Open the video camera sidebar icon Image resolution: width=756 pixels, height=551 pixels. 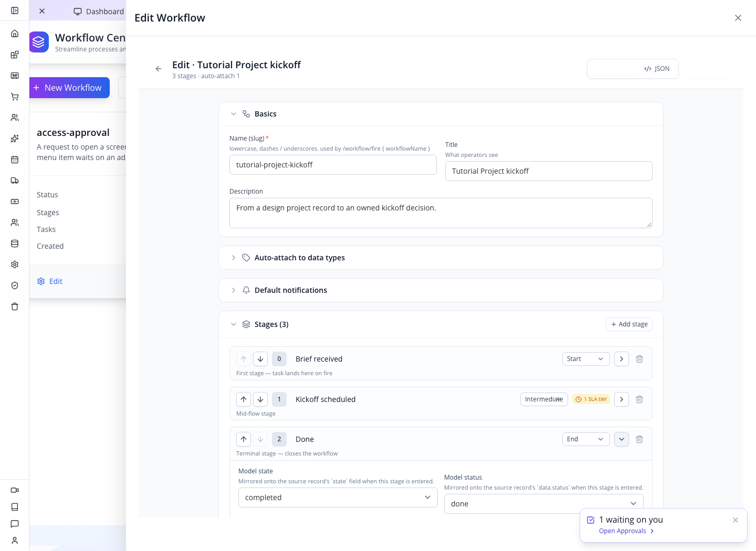pos(15,490)
